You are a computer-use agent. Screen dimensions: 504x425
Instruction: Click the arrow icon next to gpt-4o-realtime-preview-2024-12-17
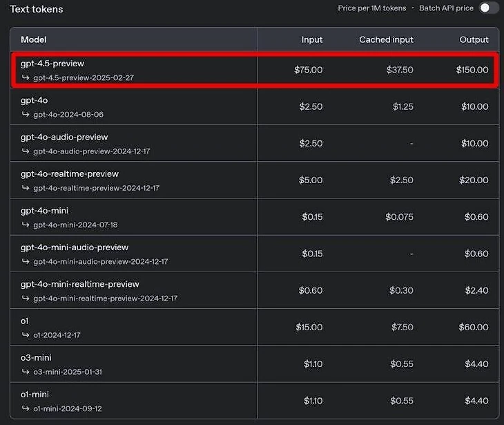tap(26, 188)
